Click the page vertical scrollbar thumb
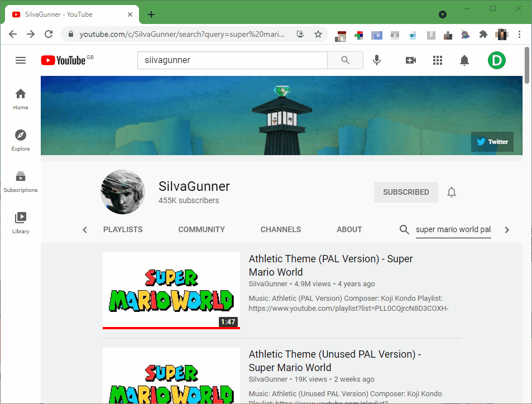Image resolution: width=532 pixels, height=404 pixels. click(x=527, y=65)
